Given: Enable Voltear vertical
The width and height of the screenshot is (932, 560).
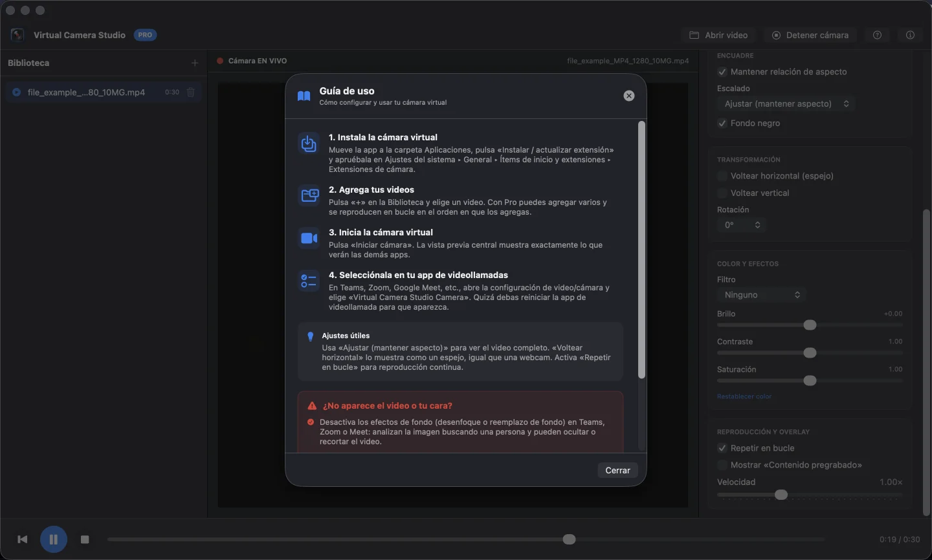Looking at the screenshot, I should 722,193.
